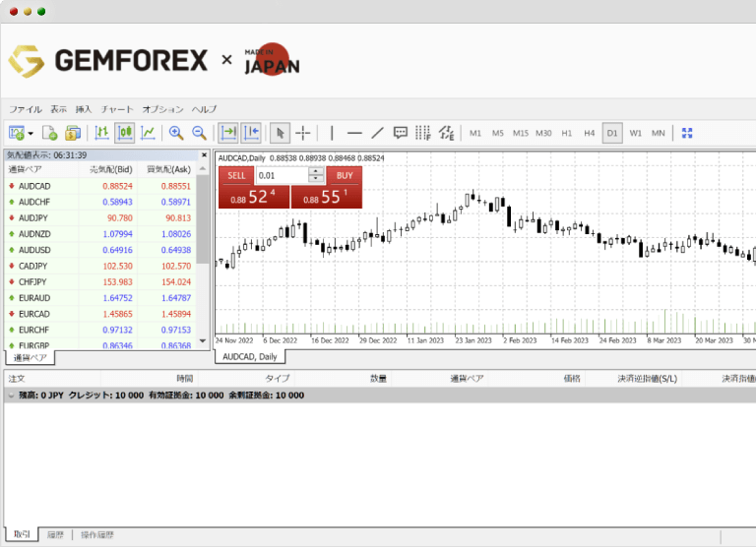The image size is (756, 547).
Task: Open the チャート menu
Action: pyautogui.click(x=117, y=109)
